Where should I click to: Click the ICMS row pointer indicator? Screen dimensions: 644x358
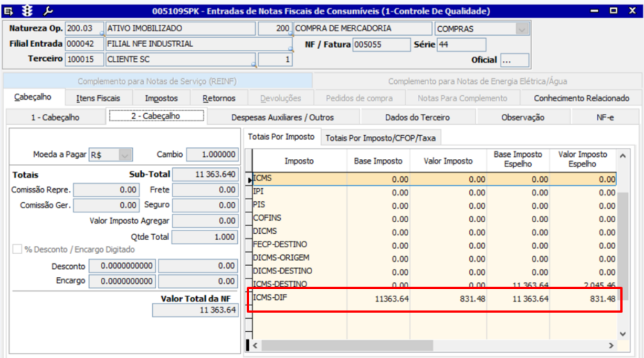250,181
